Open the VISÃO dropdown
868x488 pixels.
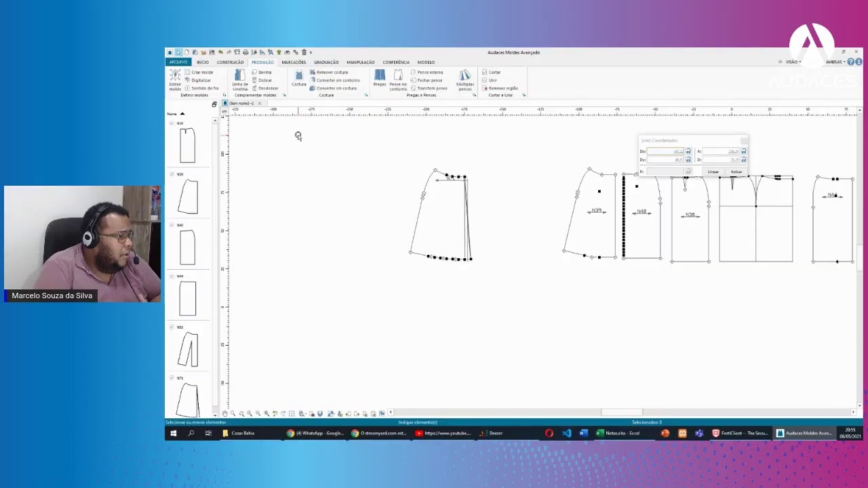tap(793, 62)
